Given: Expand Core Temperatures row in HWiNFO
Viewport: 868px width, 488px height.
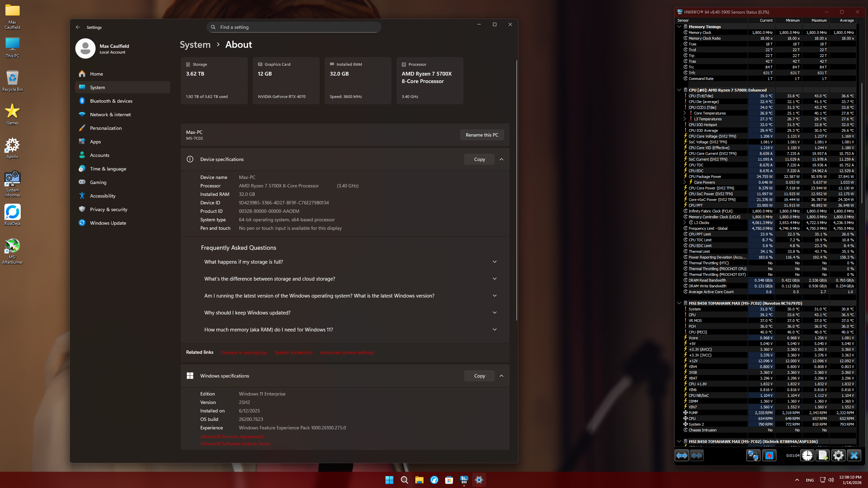Looking at the screenshot, I should [685, 113].
